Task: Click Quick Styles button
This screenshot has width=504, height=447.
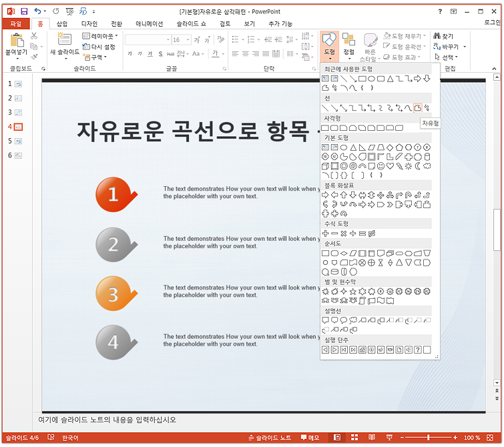Action: coord(370,47)
